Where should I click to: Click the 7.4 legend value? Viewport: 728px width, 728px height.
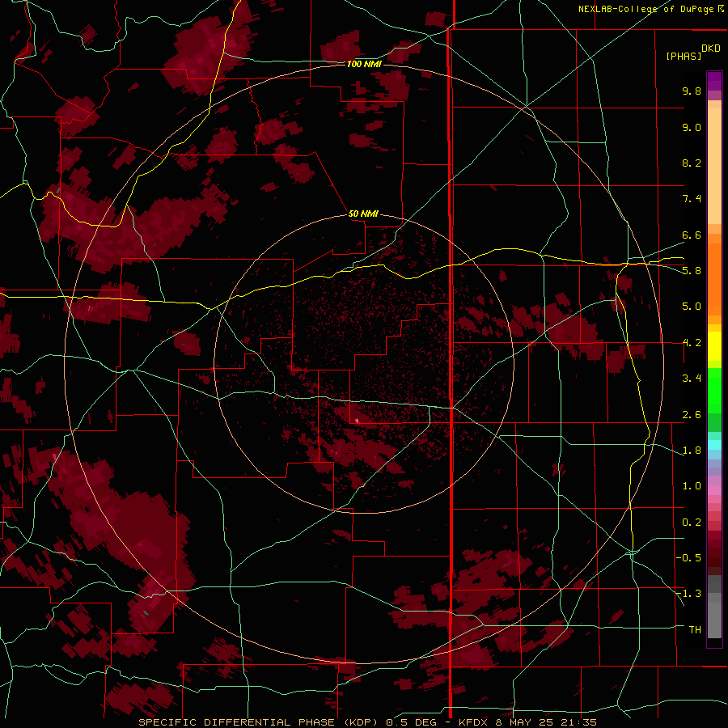692,199
